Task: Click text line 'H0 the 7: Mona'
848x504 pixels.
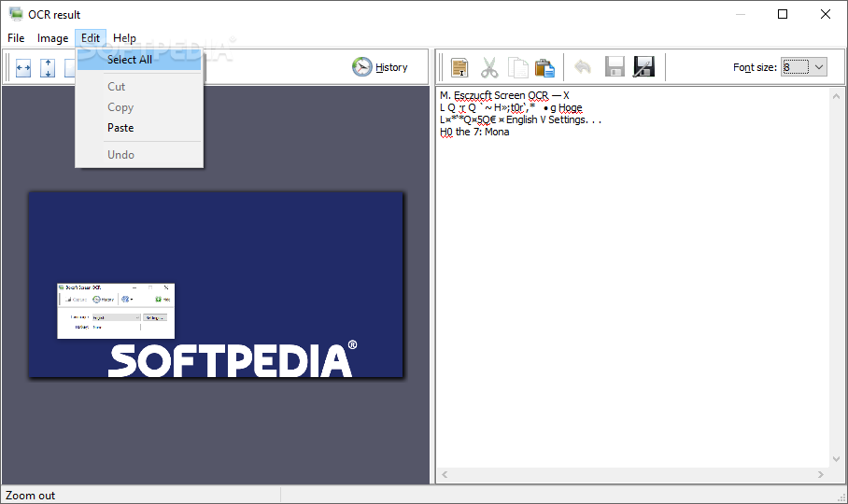Action: pos(474,132)
